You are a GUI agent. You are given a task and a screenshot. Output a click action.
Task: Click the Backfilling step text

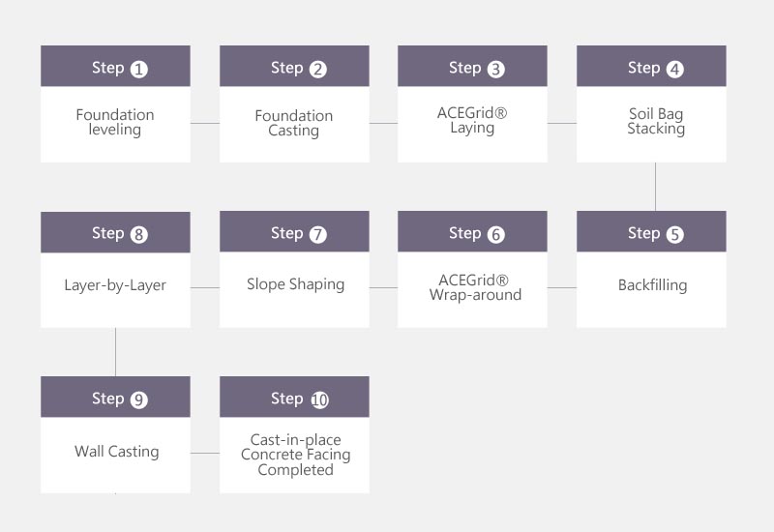[652, 285]
